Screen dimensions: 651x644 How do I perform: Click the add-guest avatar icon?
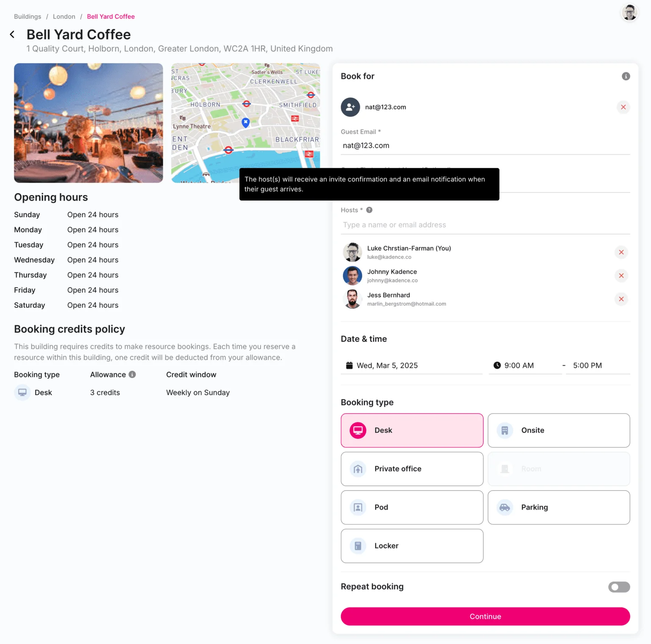point(351,107)
